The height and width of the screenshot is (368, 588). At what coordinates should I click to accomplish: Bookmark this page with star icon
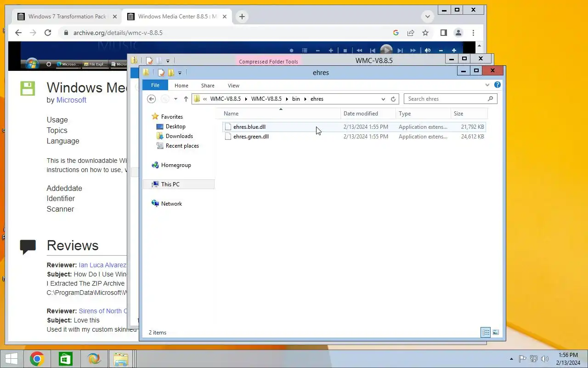pyautogui.click(x=425, y=33)
